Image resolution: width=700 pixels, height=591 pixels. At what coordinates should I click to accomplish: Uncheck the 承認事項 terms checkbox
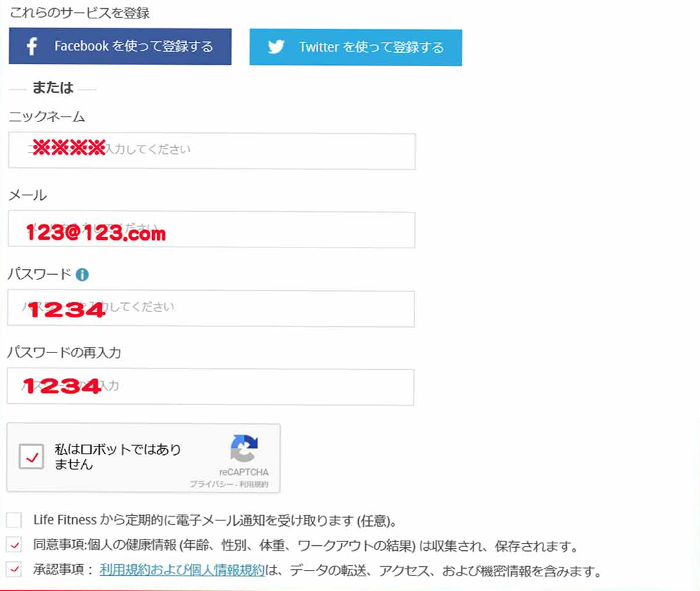pyautogui.click(x=14, y=569)
